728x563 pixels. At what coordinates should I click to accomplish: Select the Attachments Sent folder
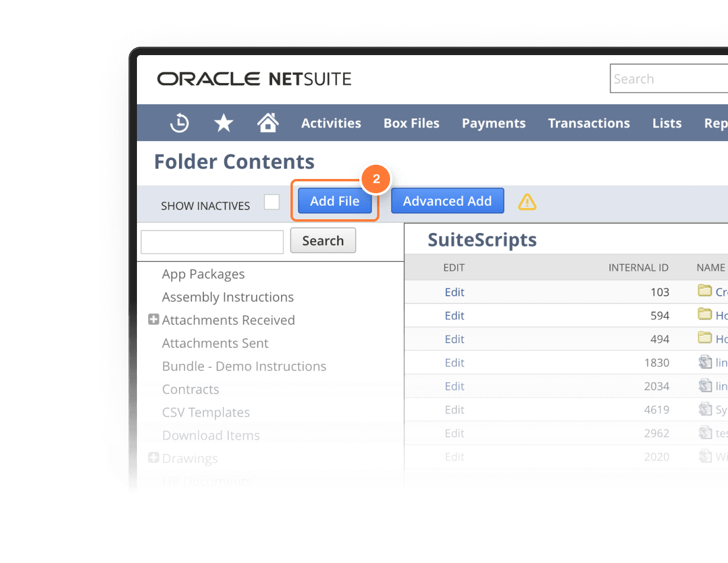(215, 343)
